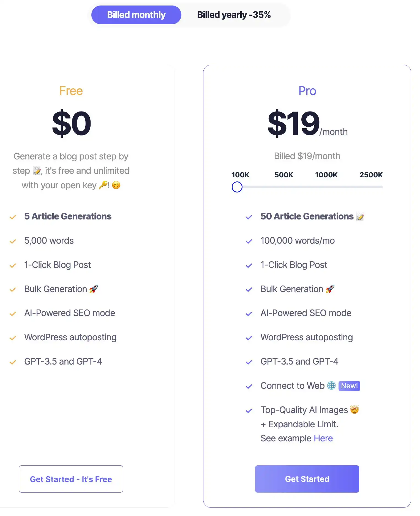The width and height of the screenshot is (420, 516).
Task: Click the New! badge next to Connect to Web
Action: pyautogui.click(x=349, y=386)
